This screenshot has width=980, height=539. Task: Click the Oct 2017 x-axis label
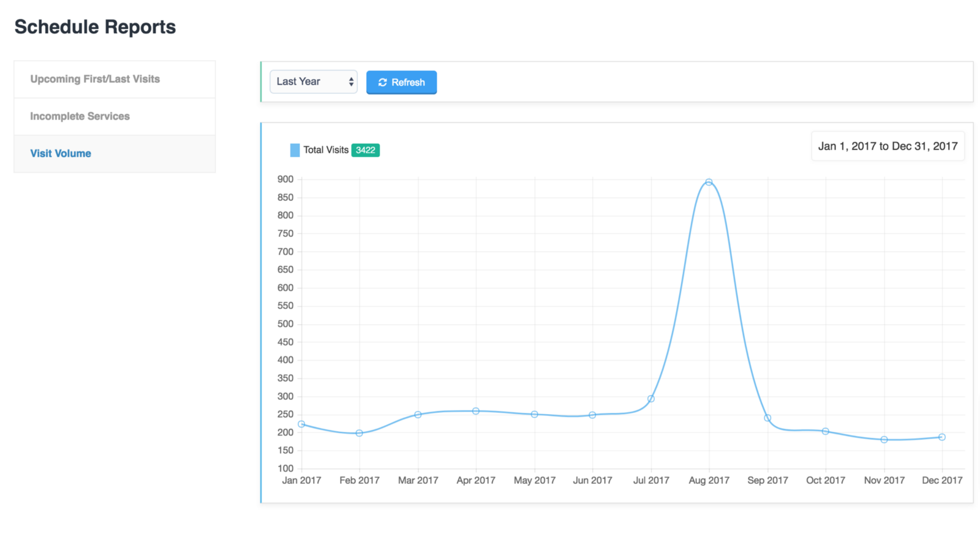(x=826, y=480)
